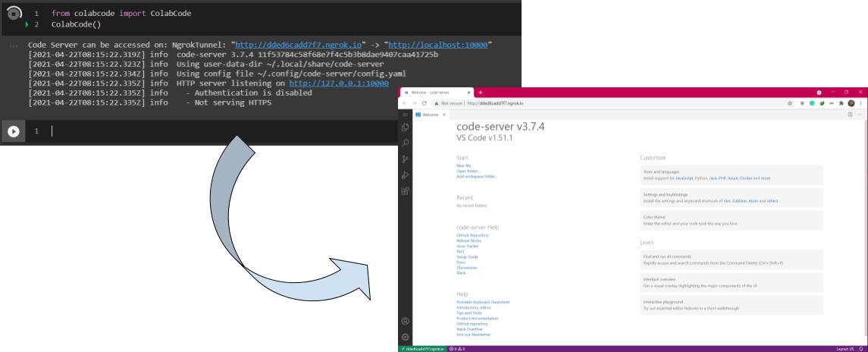This screenshot has width=868, height=352.
Task: Bookmark this page with star icon
Action: point(790,103)
